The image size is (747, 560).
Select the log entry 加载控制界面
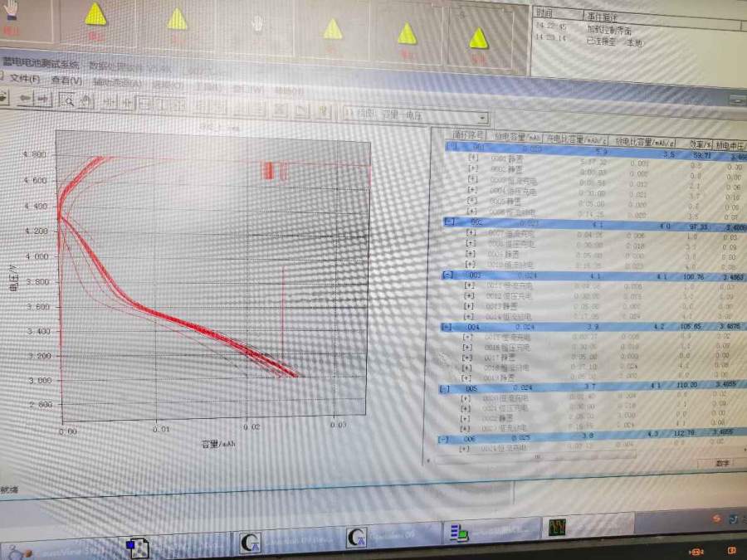(x=609, y=31)
